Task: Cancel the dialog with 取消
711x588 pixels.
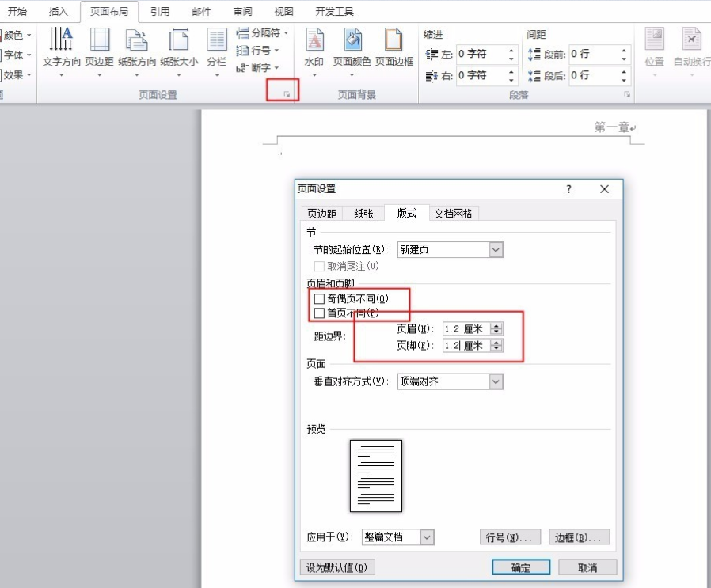Action: point(587,567)
